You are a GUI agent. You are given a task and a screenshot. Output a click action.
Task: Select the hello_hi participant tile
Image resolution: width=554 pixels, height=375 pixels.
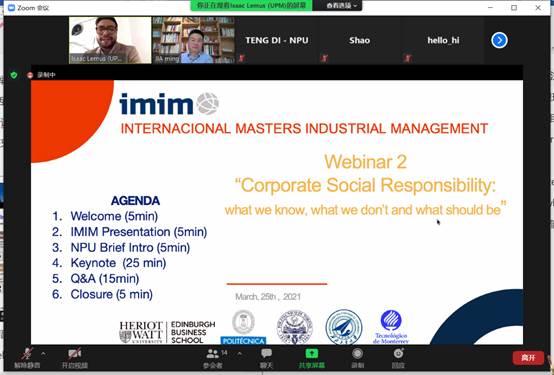tap(443, 40)
